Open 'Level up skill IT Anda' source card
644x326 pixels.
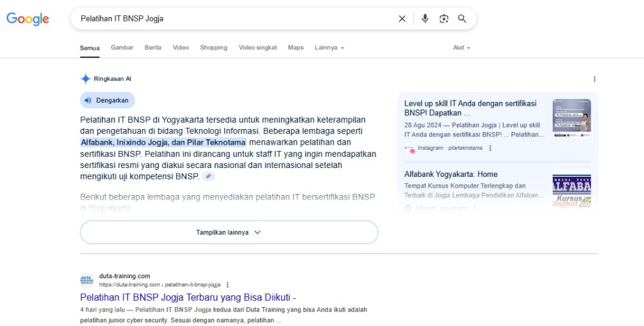470,108
